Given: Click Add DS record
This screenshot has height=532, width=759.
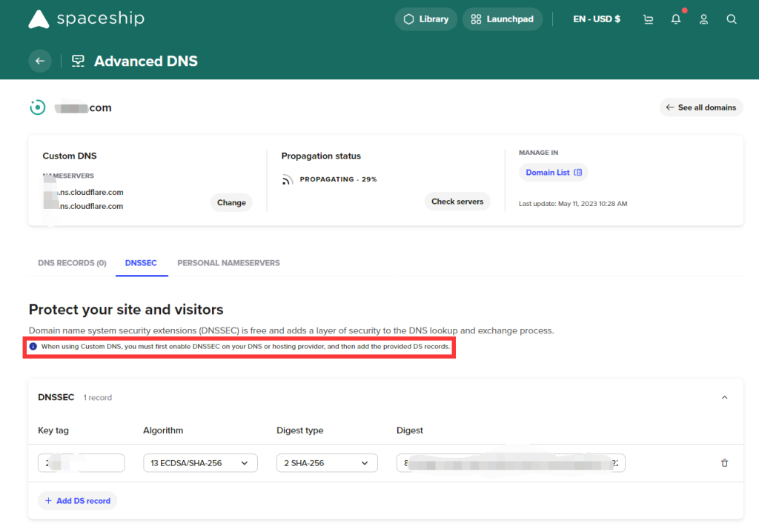Looking at the screenshot, I should pyautogui.click(x=77, y=501).
